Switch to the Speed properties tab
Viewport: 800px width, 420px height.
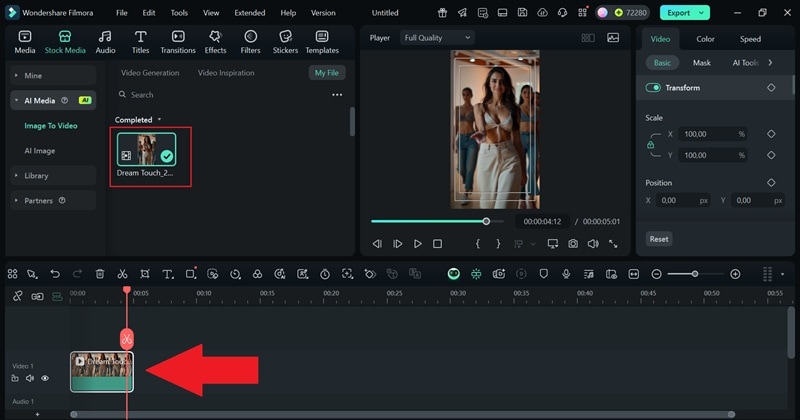click(x=750, y=39)
